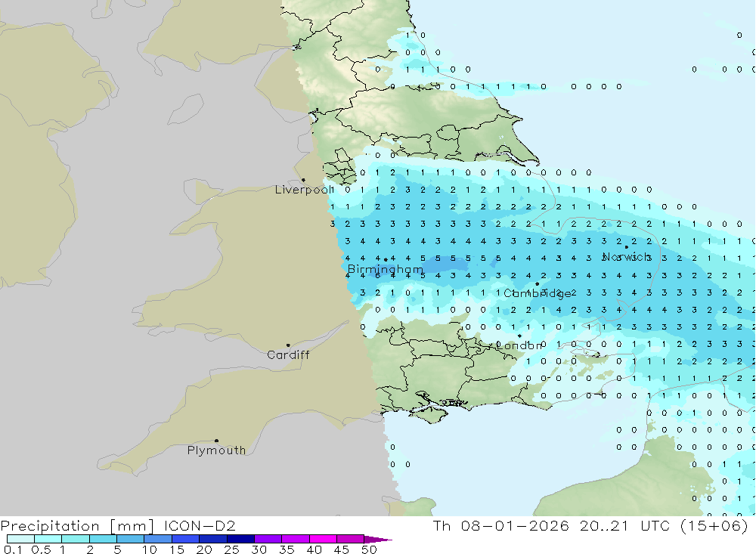
Task: Click the Plymouth city dot marker
Action: [216, 441]
